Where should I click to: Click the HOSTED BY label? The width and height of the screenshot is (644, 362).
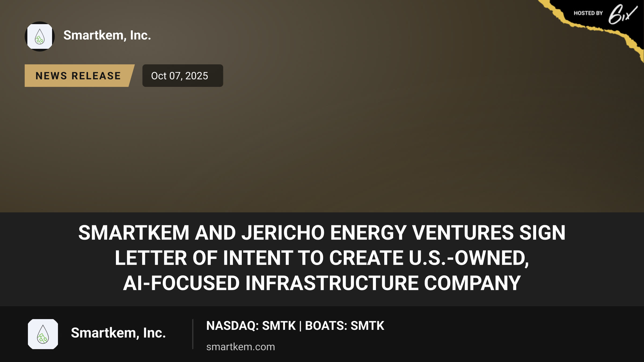[x=588, y=13]
